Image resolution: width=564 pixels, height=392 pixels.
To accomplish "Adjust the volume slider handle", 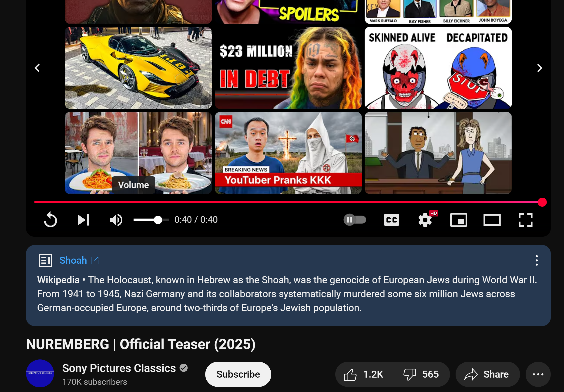I will tap(158, 220).
